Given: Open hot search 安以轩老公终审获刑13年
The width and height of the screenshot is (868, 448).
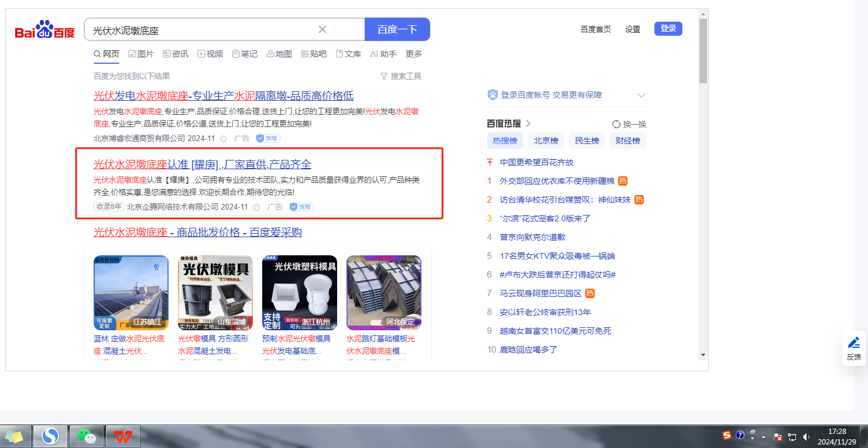Looking at the screenshot, I should tap(545, 312).
